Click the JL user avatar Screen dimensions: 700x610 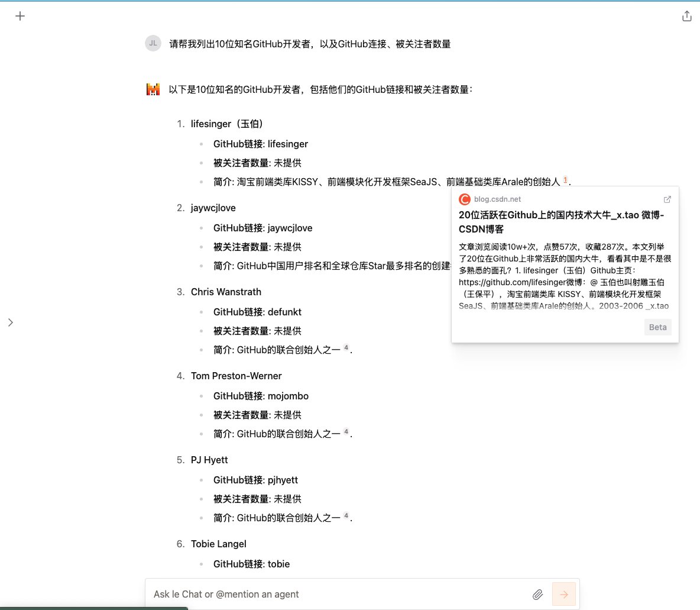tap(153, 43)
